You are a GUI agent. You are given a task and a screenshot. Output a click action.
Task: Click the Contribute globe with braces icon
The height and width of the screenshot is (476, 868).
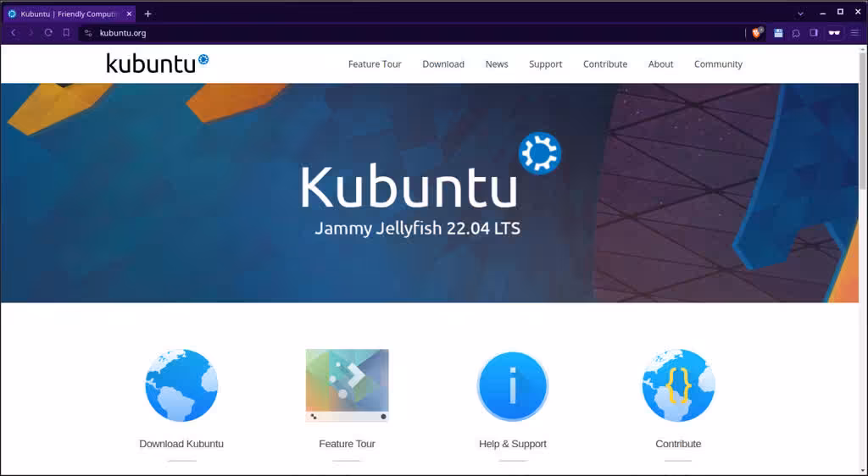click(678, 385)
